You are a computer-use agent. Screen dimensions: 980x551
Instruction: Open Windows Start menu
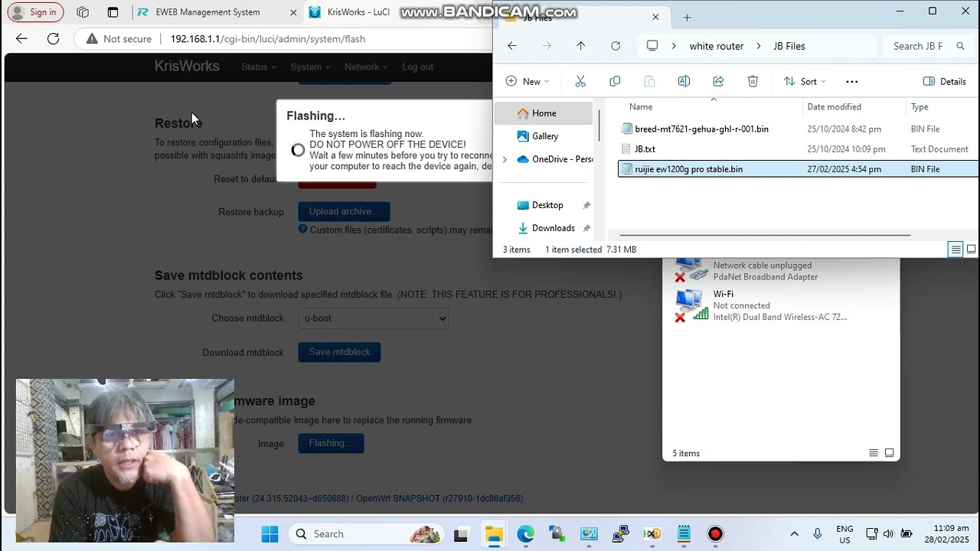270,534
